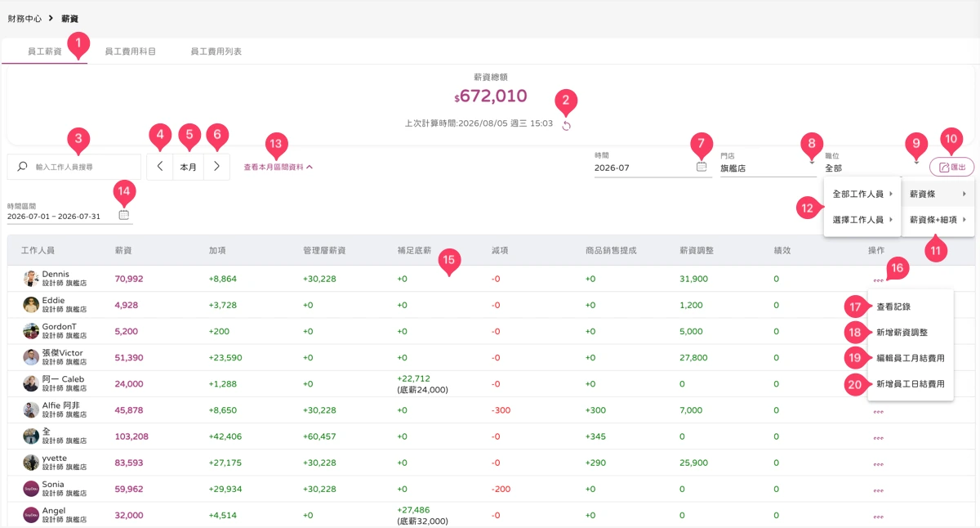Switch to the 員工費用列表 tab

pos(216,51)
